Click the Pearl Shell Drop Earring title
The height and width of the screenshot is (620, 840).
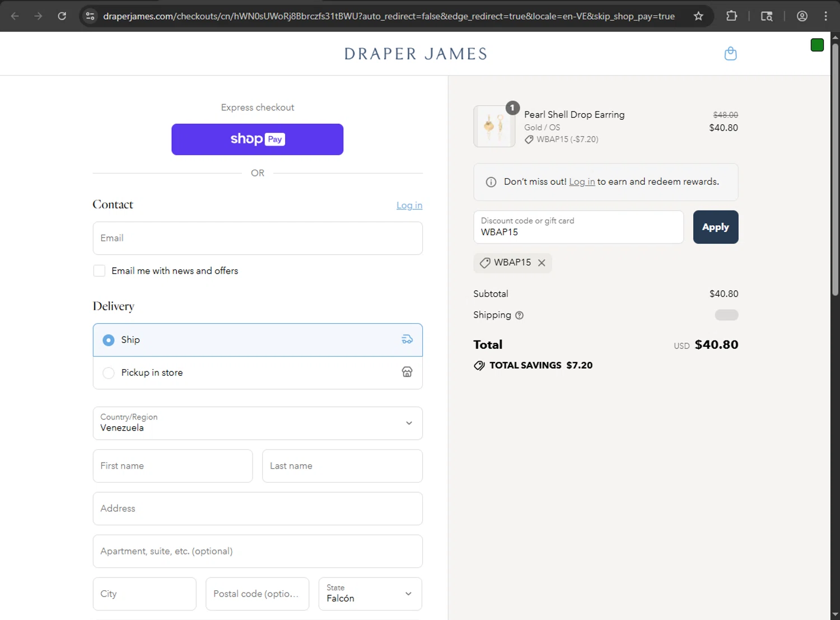coord(574,115)
